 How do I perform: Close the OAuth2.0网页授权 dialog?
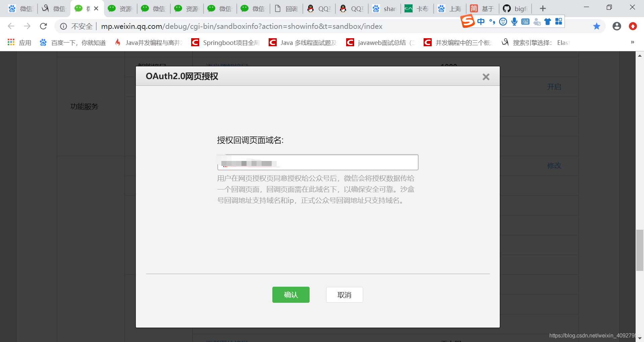coord(486,77)
